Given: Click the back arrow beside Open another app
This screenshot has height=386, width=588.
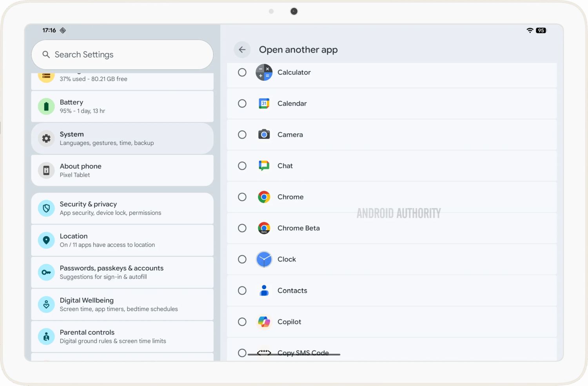Looking at the screenshot, I should [x=242, y=50].
